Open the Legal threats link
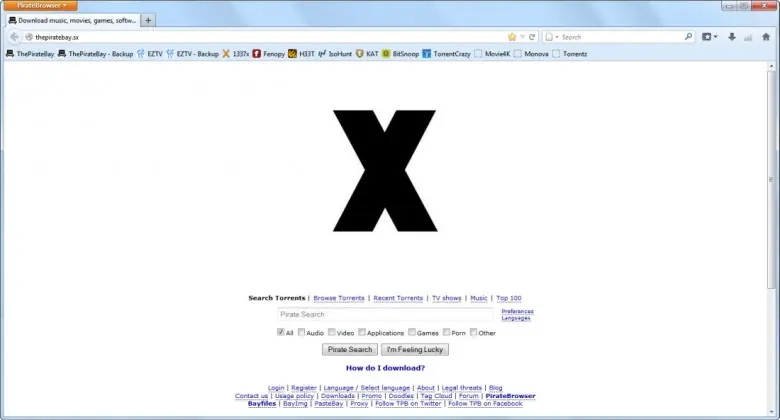The width and height of the screenshot is (780, 420). click(462, 388)
